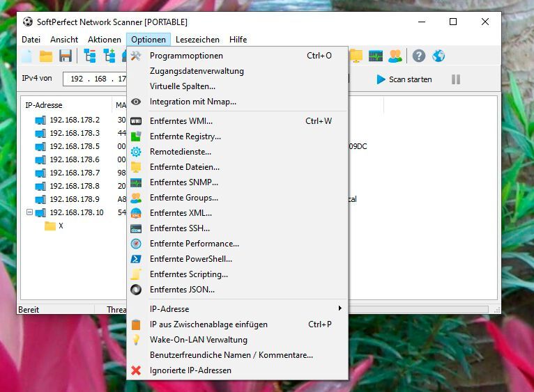Open the Programmoptionen menu entry
534x392 pixels.
(x=186, y=56)
